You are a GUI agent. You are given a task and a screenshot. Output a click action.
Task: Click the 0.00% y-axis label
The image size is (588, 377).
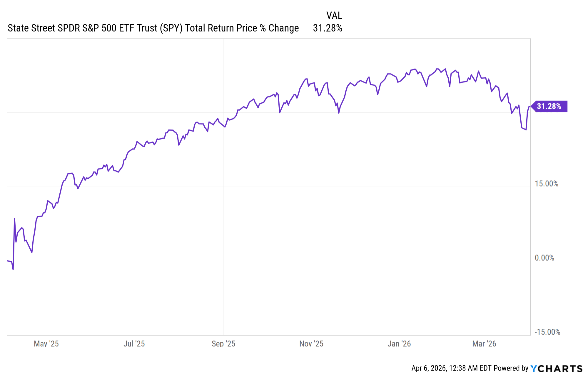click(x=544, y=258)
